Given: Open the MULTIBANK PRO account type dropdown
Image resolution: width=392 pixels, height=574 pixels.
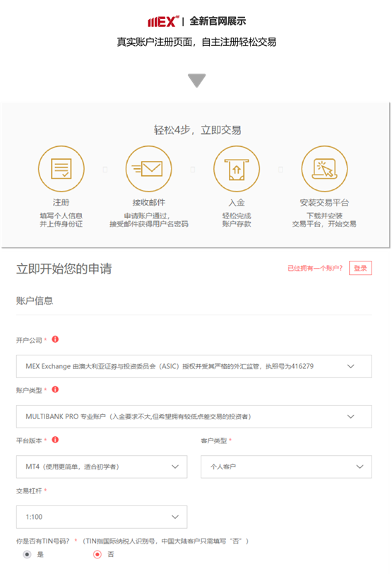Looking at the screenshot, I should point(194,416).
